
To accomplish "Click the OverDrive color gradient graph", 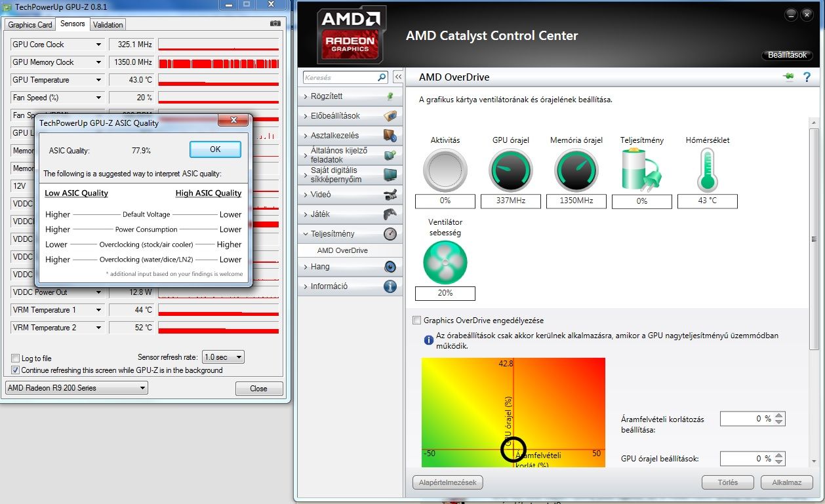I will pos(513,412).
